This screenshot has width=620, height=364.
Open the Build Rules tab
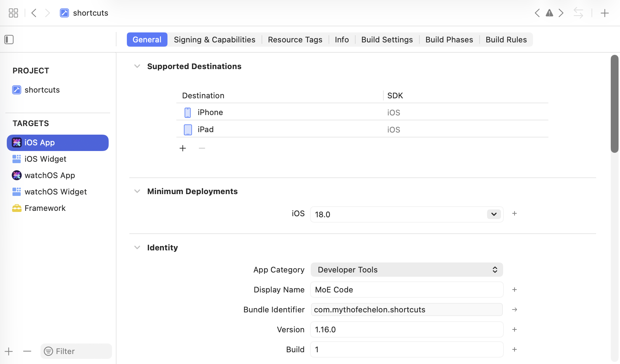coord(506,40)
